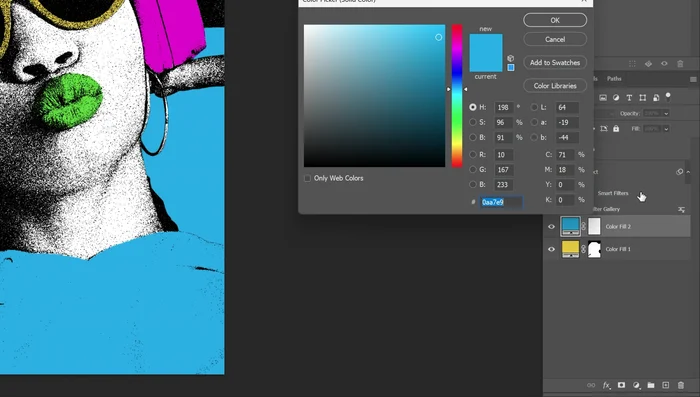
Task: Select the H hue radio button
Action: coord(473,107)
